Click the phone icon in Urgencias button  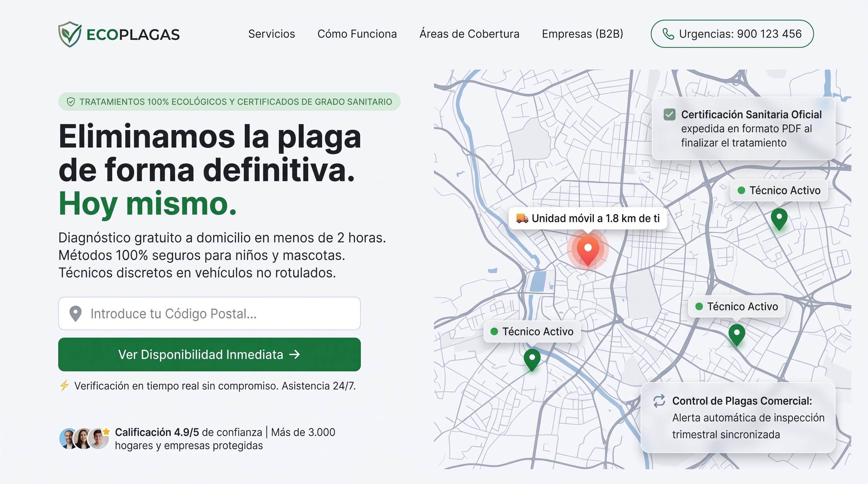click(669, 34)
